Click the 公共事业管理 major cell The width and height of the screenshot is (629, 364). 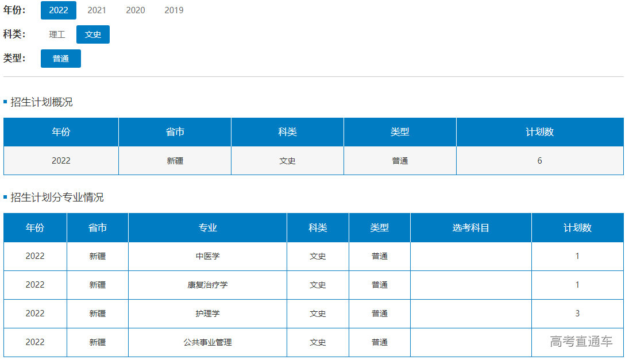click(207, 342)
